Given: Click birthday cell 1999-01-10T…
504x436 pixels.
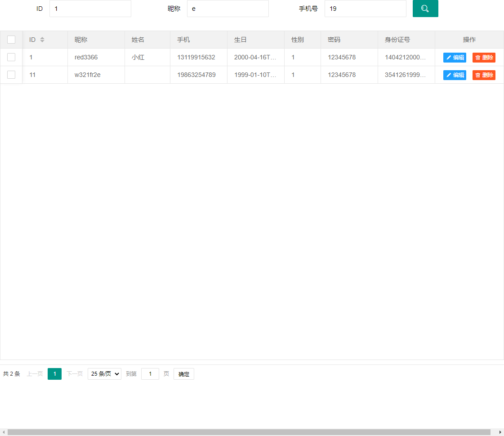Looking at the screenshot, I should pos(255,75).
